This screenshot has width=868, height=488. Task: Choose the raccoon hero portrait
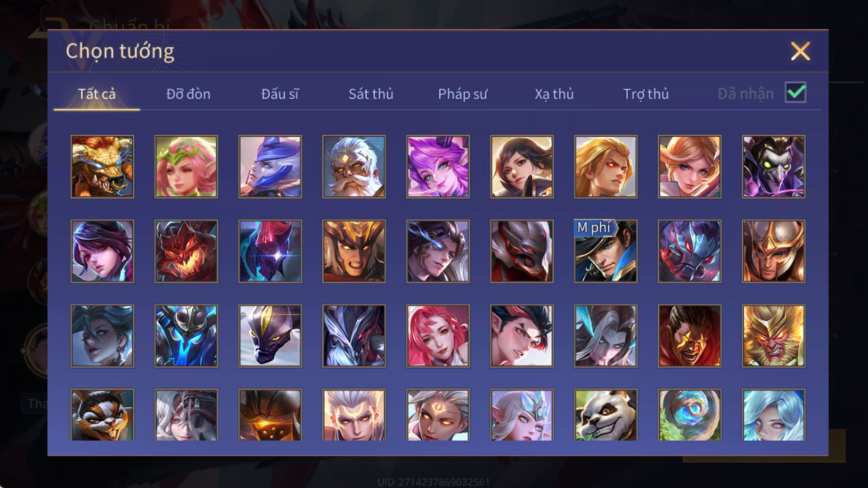102,415
